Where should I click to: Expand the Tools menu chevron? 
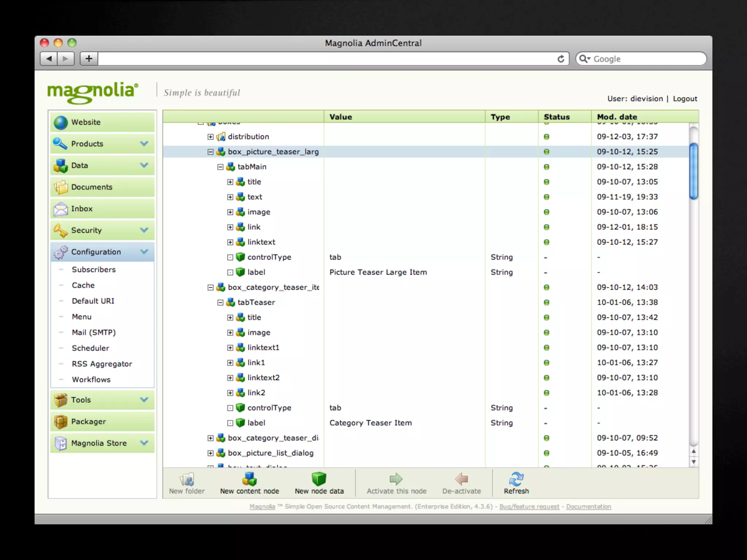(144, 400)
